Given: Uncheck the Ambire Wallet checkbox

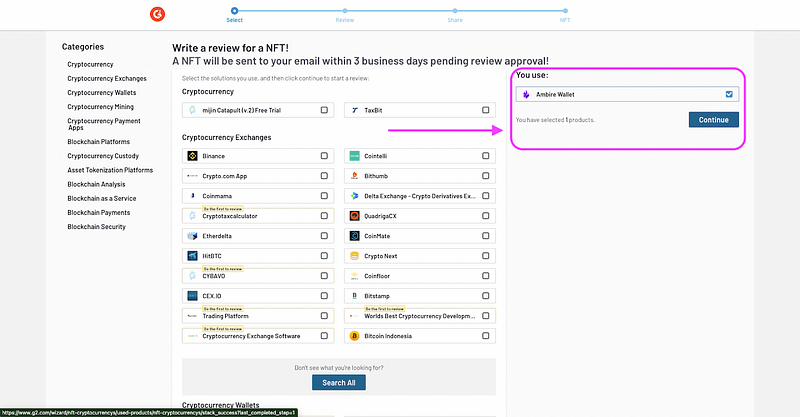Looking at the screenshot, I should [x=729, y=94].
